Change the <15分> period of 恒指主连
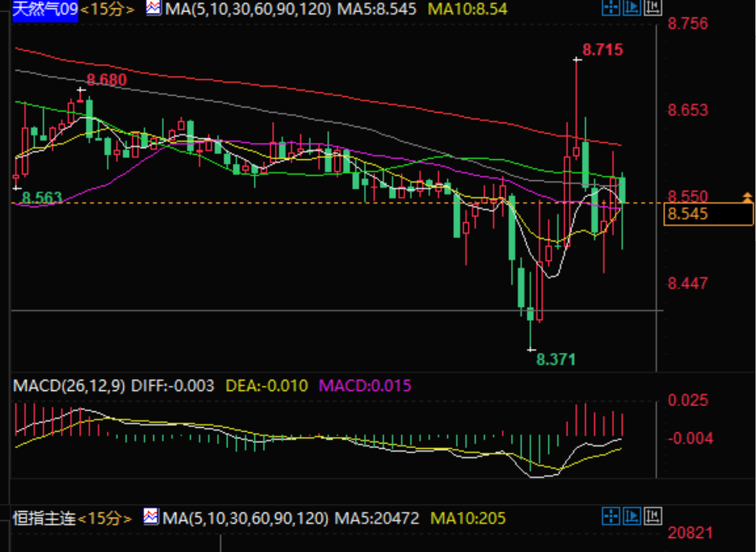 point(105,518)
